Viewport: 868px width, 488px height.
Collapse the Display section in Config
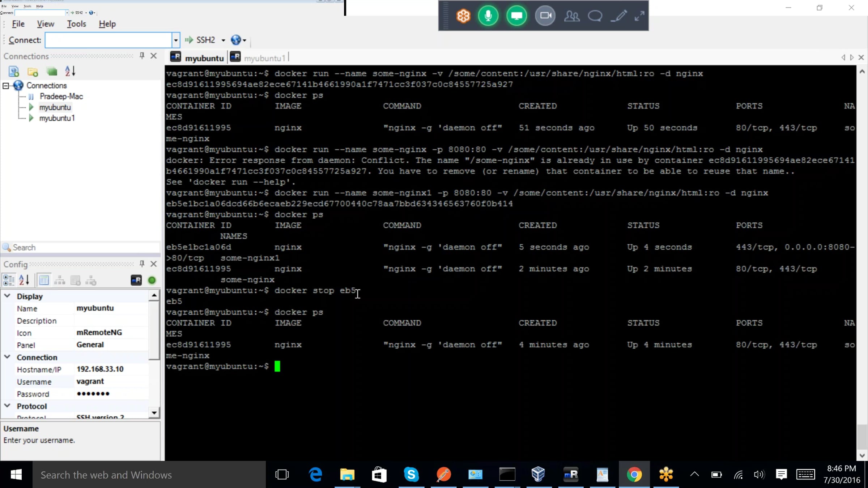7,296
